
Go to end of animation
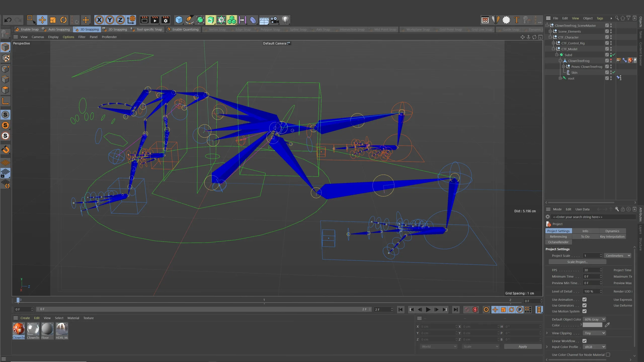[456, 309]
